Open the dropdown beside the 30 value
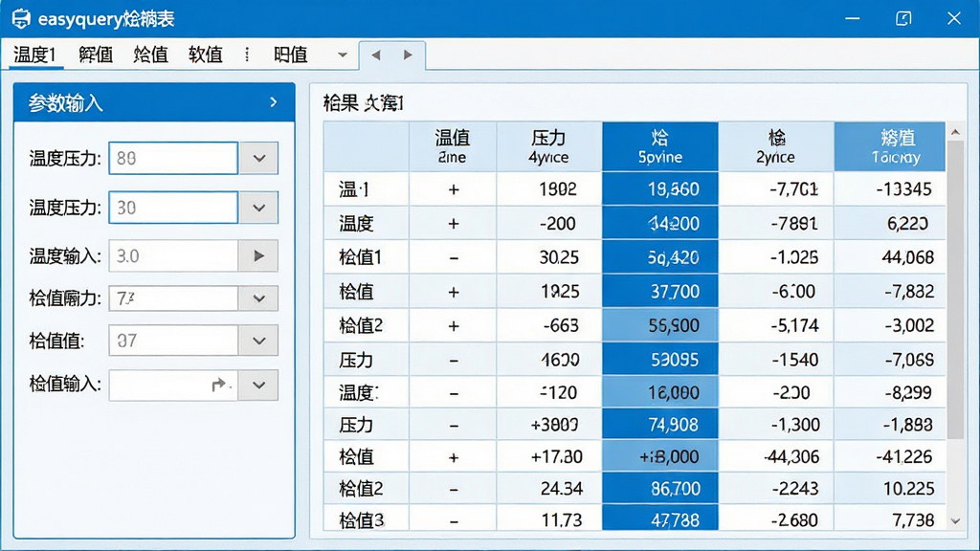The image size is (980, 551). [258, 208]
